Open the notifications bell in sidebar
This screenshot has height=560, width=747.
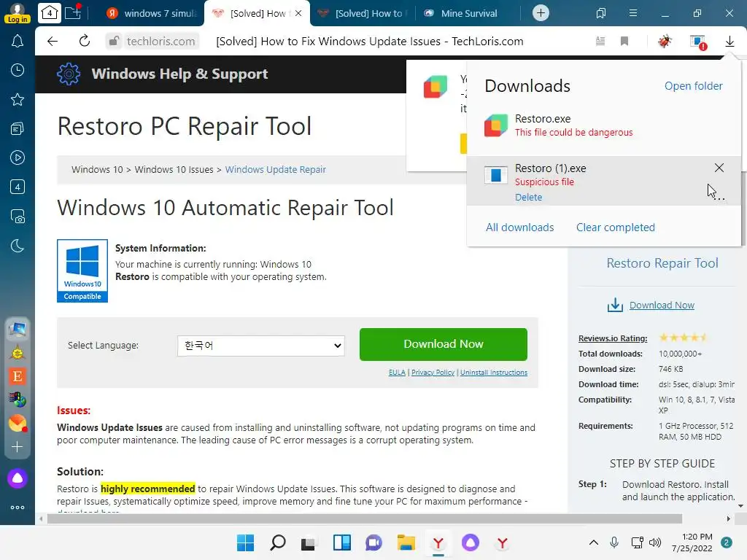(x=18, y=42)
